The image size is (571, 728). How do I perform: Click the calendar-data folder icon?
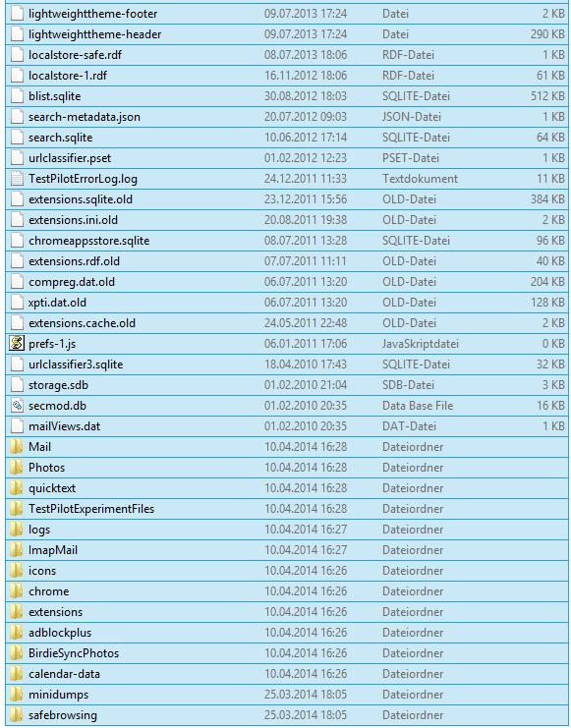pos(17,674)
